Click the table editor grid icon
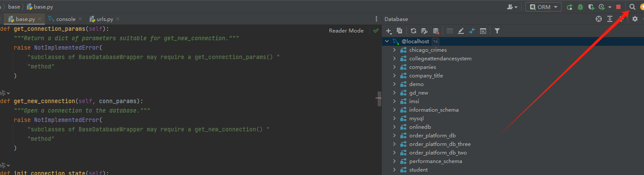 (x=450, y=31)
